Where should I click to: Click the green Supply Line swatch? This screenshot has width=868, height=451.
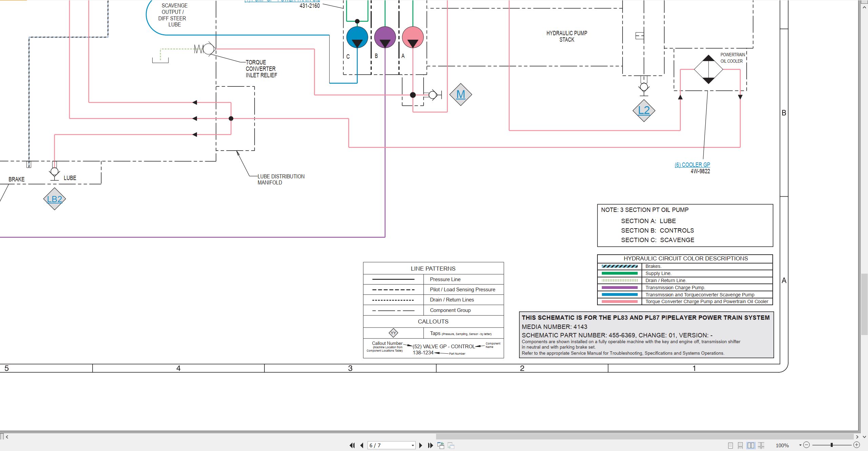619,273
